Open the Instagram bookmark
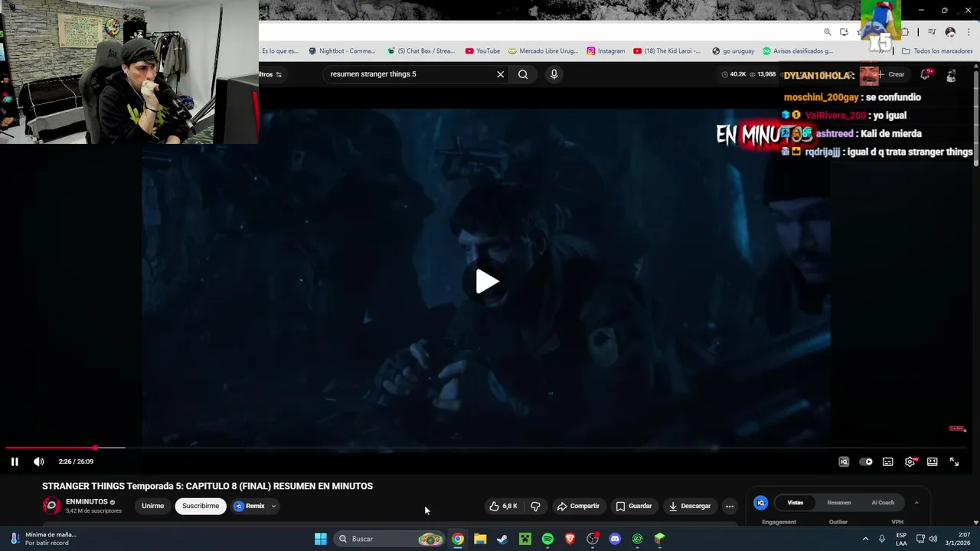 click(606, 51)
